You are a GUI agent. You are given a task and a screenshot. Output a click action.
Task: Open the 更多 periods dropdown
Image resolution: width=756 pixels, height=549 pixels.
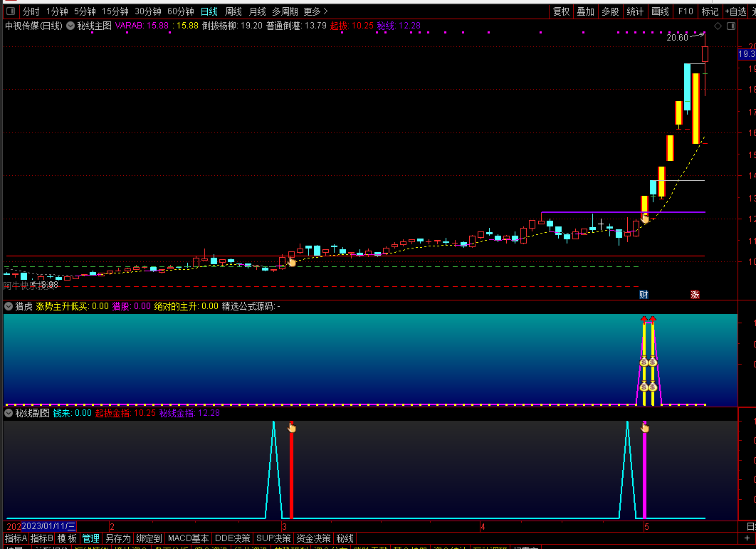point(316,11)
